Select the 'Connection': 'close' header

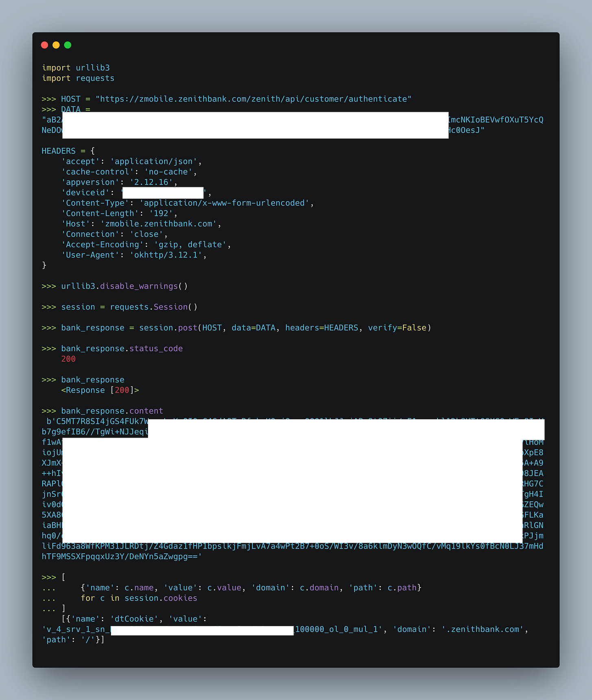click(x=115, y=234)
